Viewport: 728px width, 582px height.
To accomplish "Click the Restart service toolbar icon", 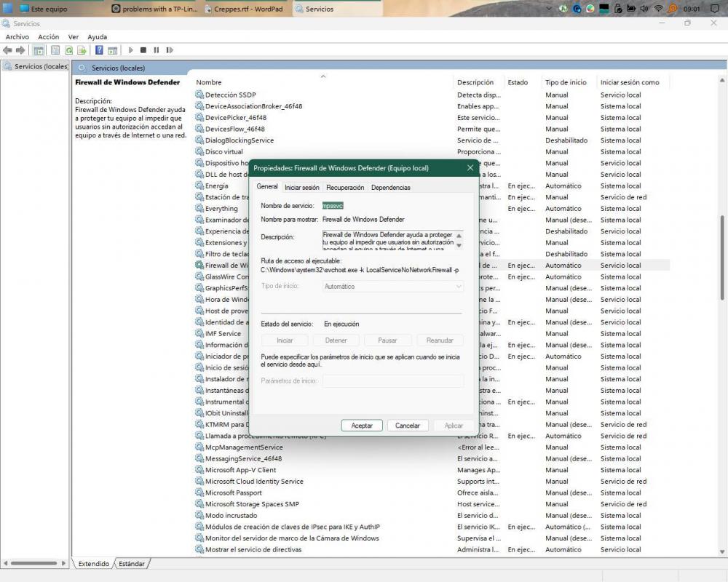I will tap(170, 50).
